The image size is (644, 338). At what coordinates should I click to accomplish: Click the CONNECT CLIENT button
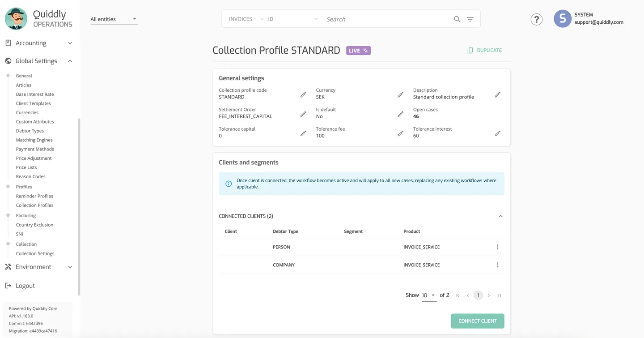pos(478,321)
